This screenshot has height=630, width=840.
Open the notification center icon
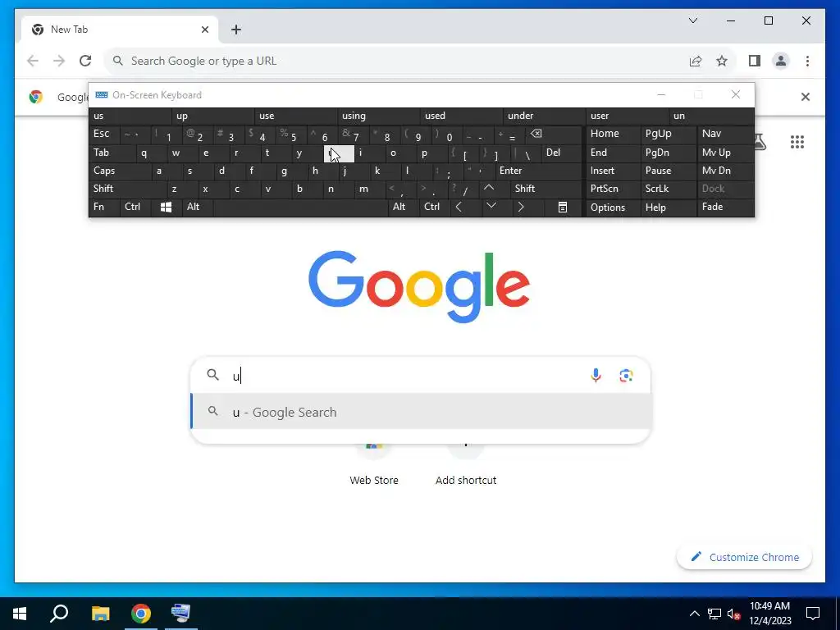tap(813, 614)
